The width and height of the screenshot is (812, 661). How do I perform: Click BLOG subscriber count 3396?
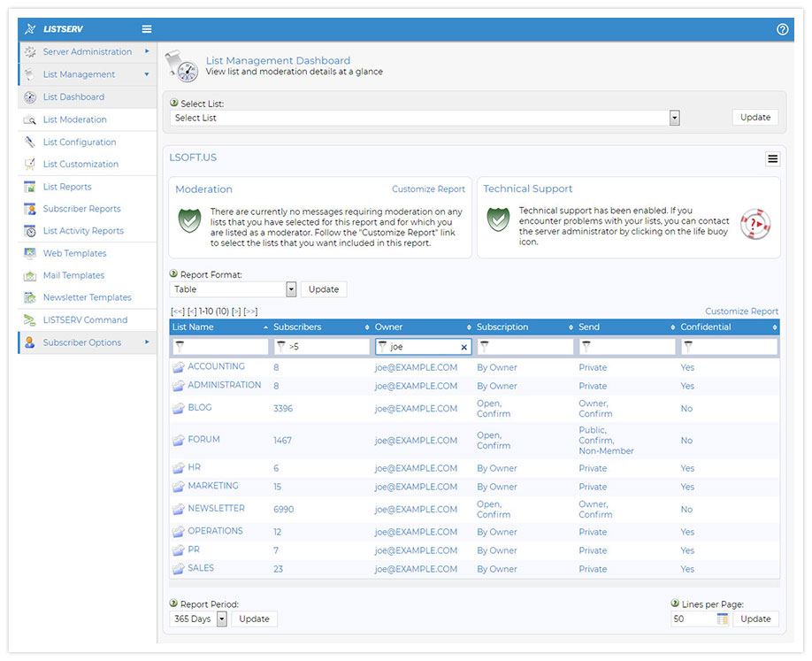[283, 409]
